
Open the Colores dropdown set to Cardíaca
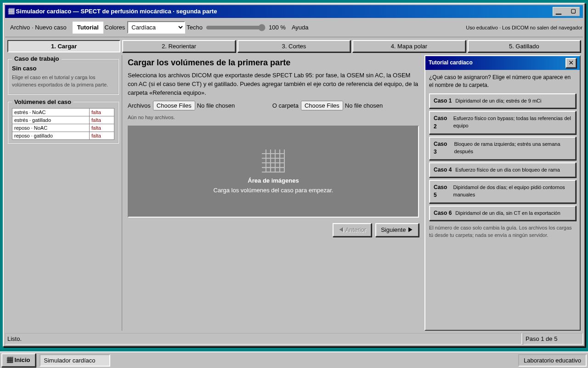tap(156, 28)
